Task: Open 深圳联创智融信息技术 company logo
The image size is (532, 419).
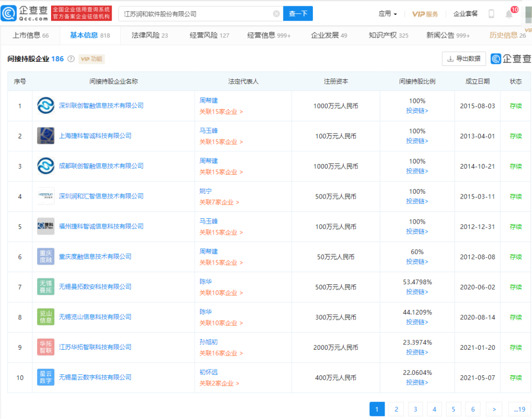Action: coord(46,106)
